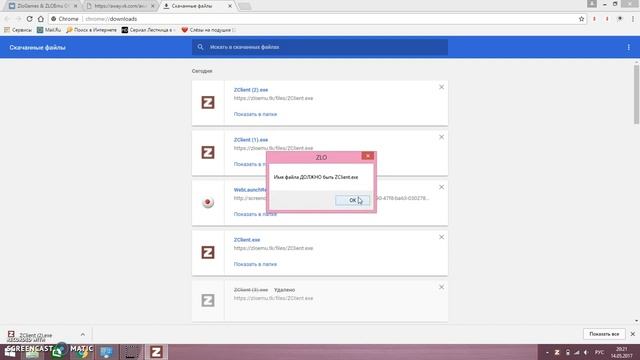The height and width of the screenshot is (360, 640).
Task: Show the WebLaunchRecorder file in folder
Action: tap(255, 214)
